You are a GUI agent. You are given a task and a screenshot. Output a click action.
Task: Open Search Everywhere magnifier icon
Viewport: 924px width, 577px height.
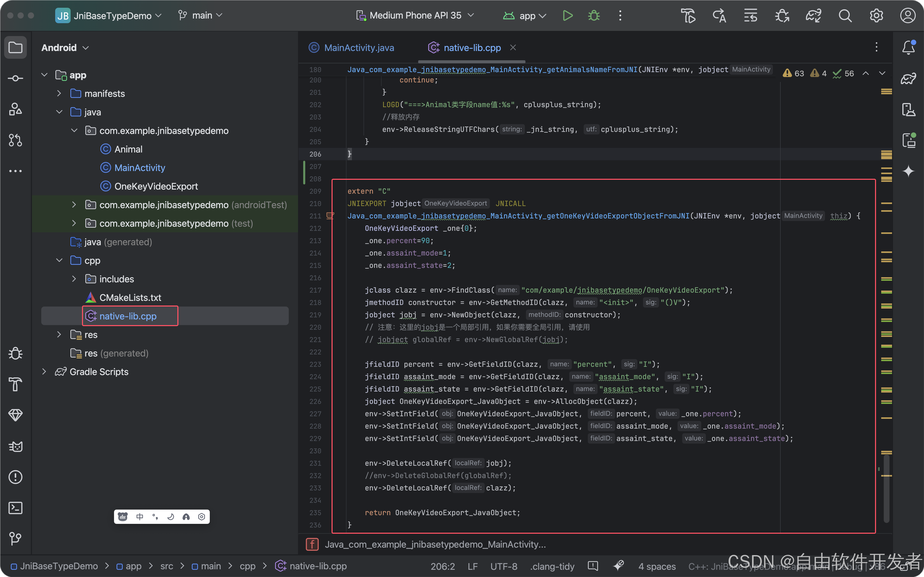pos(845,16)
